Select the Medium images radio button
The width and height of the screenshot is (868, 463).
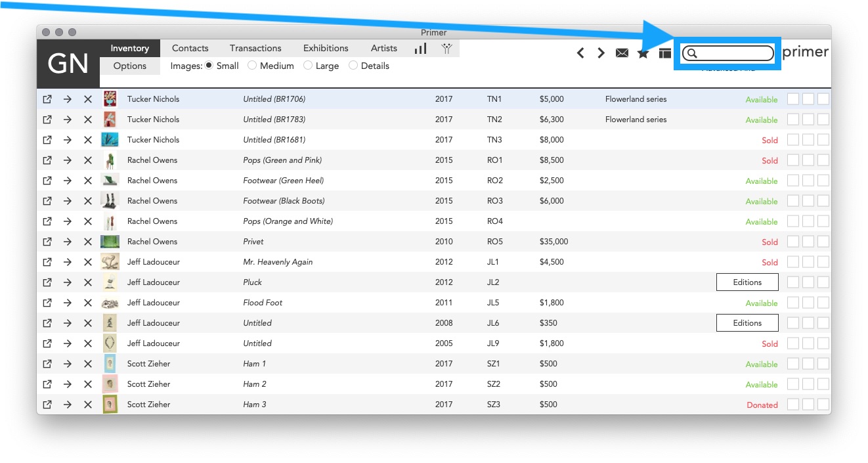(252, 66)
